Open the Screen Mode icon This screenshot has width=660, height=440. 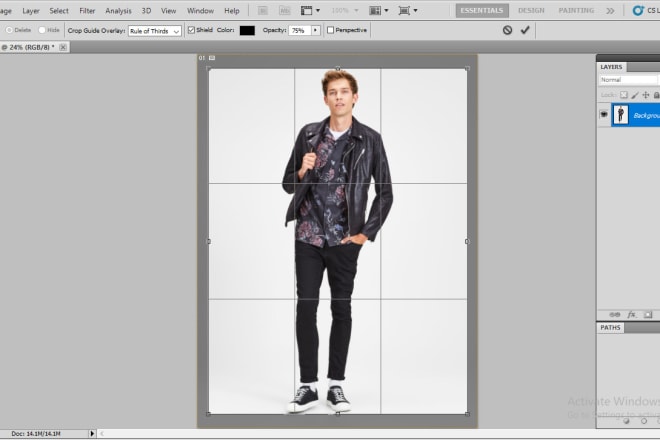click(x=404, y=11)
